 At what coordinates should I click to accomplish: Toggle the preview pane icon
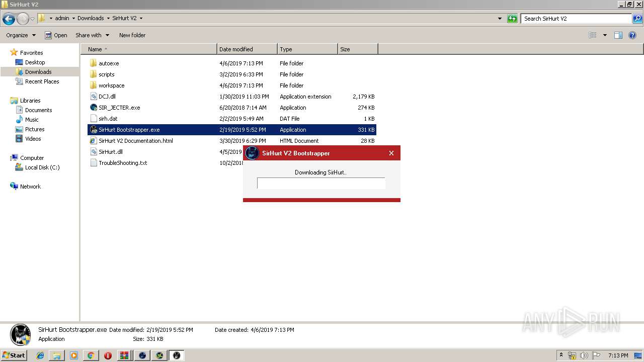[x=618, y=35]
